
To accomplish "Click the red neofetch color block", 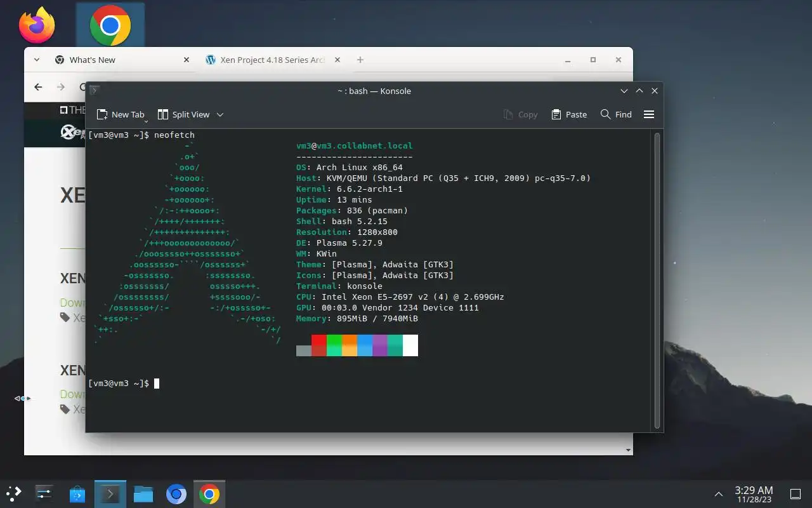I will [x=319, y=345].
